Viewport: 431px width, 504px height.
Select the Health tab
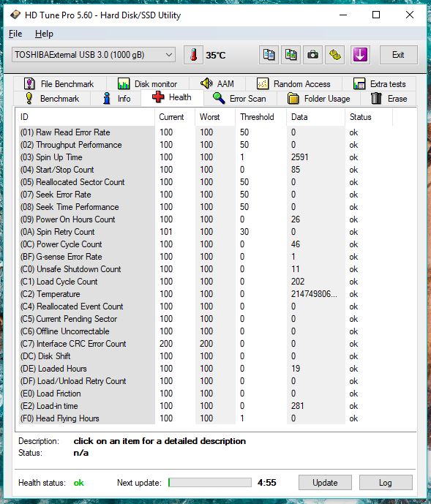coord(172,97)
